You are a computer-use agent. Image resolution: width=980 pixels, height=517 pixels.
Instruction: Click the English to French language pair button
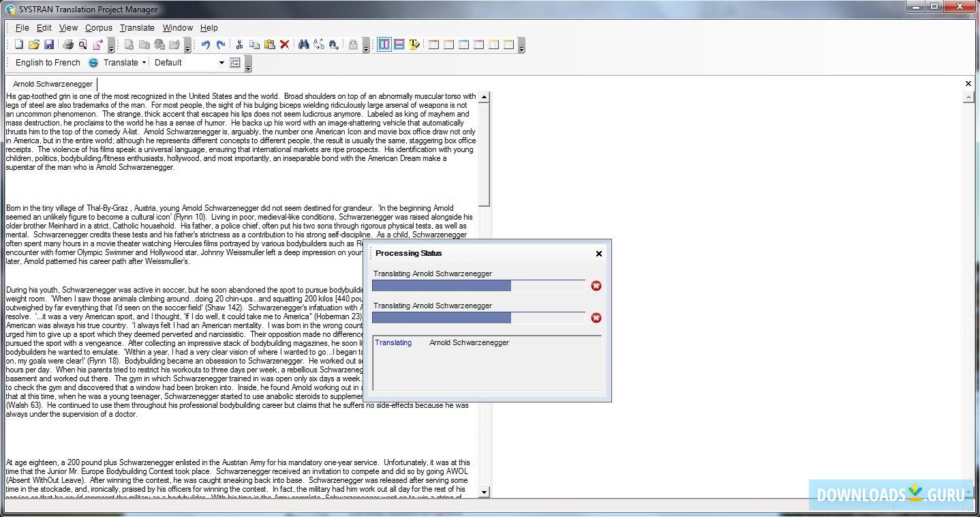pyautogui.click(x=48, y=63)
